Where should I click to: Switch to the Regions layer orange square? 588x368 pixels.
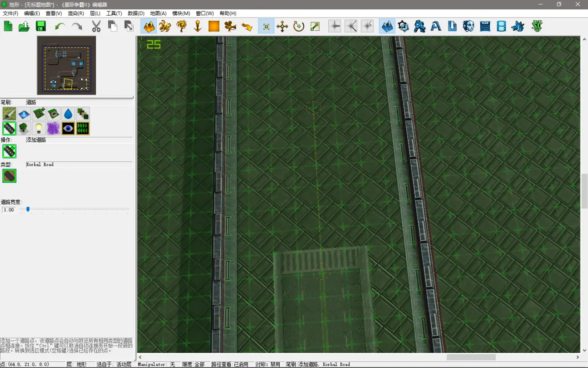[x=214, y=26]
